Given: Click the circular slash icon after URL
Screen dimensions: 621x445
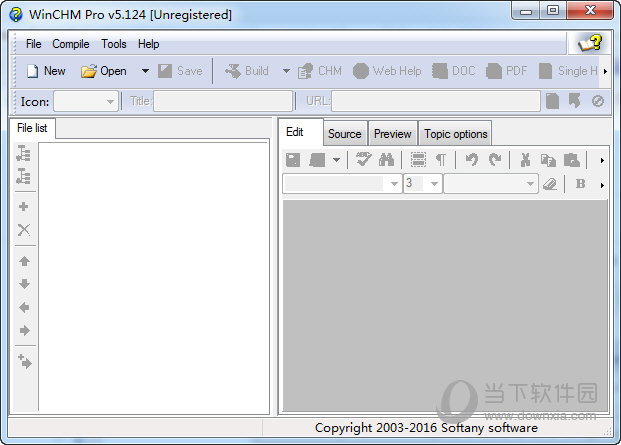Looking at the screenshot, I should point(598,101).
